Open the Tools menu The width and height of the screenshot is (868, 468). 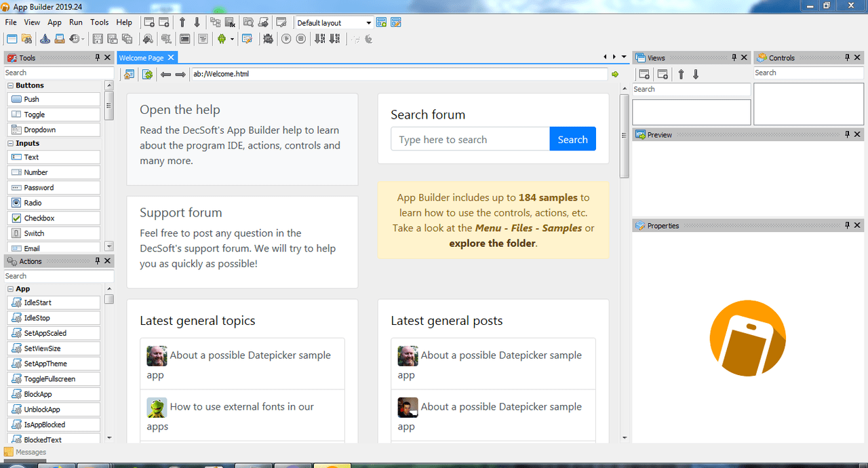100,22
